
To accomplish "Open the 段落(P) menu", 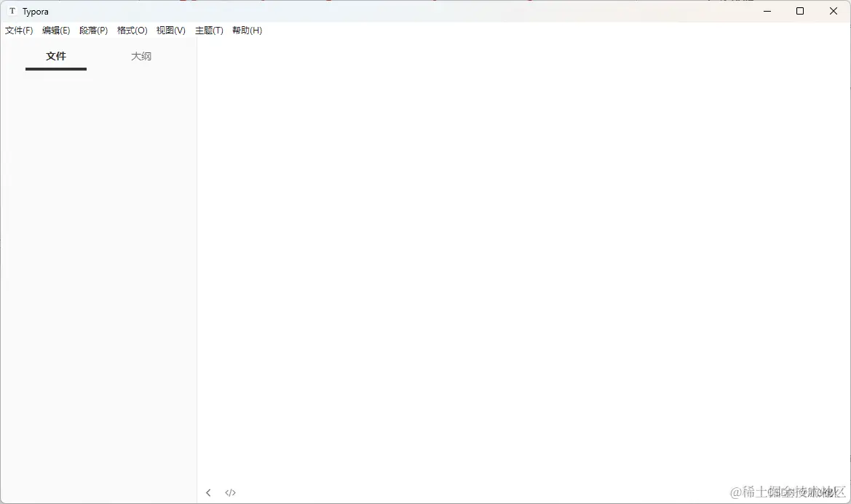I will pyautogui.click(x=93, y=31).
